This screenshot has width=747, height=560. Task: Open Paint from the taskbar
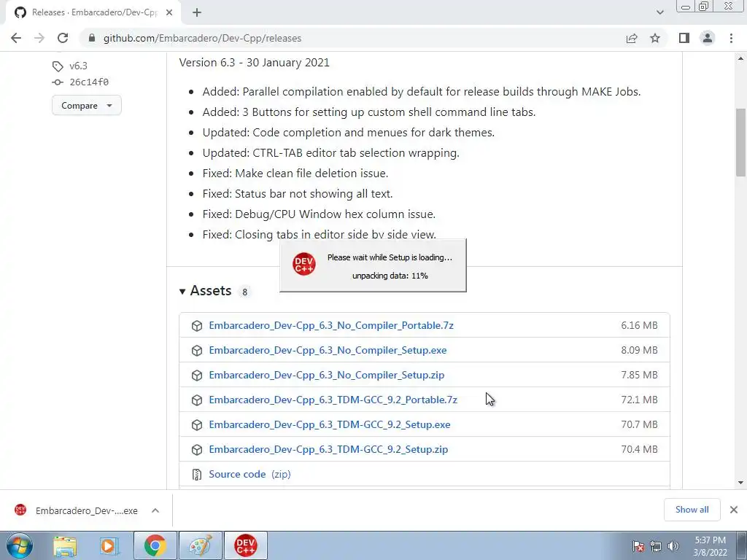coord(201,545)
